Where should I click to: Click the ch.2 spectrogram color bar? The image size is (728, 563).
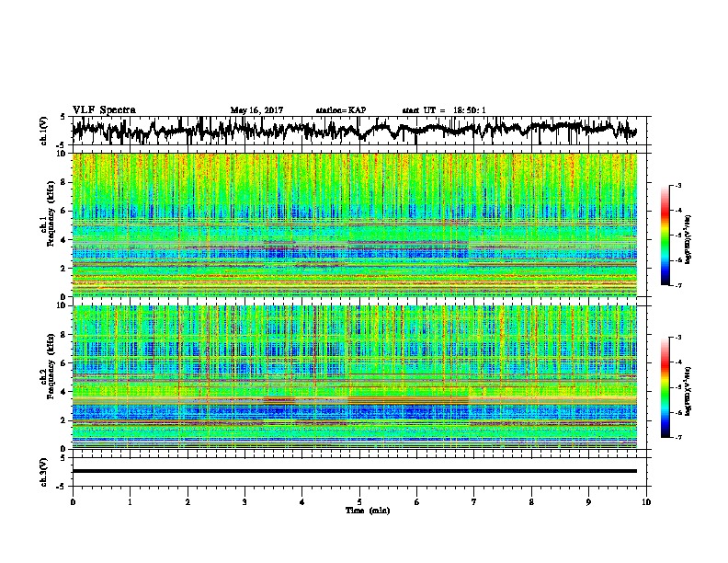(x=665, y=387)
